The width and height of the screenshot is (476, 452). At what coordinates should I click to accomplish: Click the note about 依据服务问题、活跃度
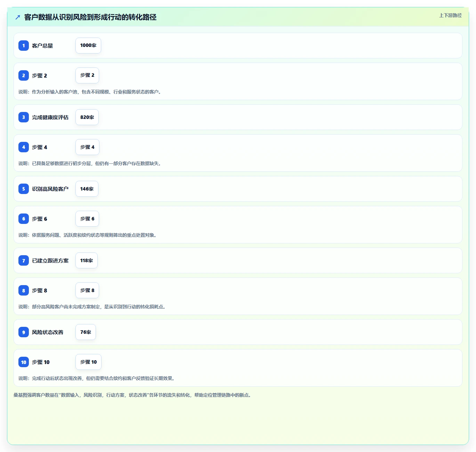pyautogui.click(x=88, y=235)
